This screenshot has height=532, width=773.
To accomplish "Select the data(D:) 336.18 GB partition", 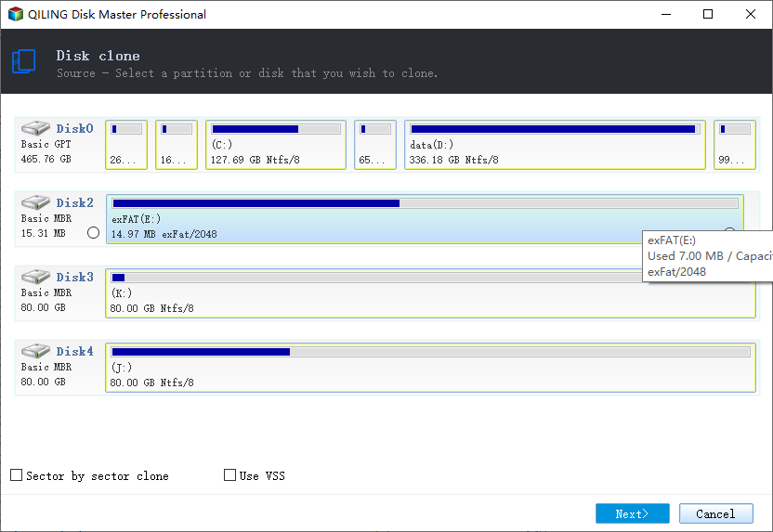I will [555, 145].
